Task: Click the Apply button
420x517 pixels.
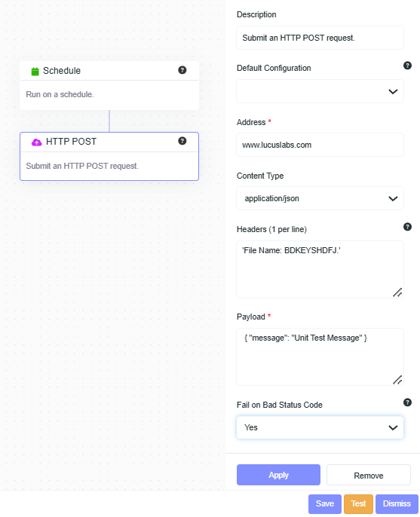Action: [278, 475]
